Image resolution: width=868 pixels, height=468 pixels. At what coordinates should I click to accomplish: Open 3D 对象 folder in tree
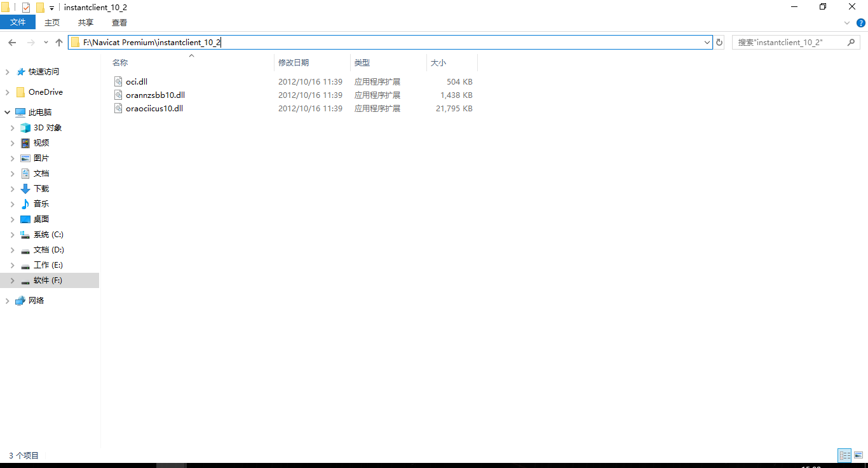[x=48, y=128]
